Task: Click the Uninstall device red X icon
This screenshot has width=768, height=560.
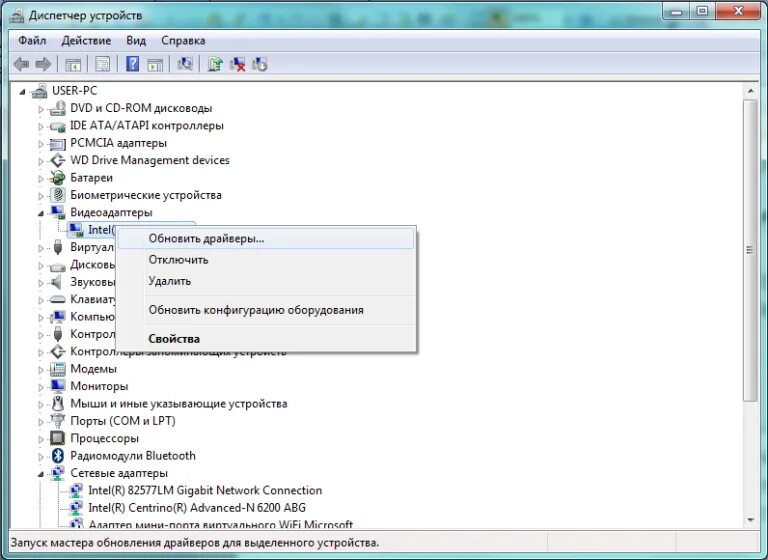Action: click(x=238, y=64)
